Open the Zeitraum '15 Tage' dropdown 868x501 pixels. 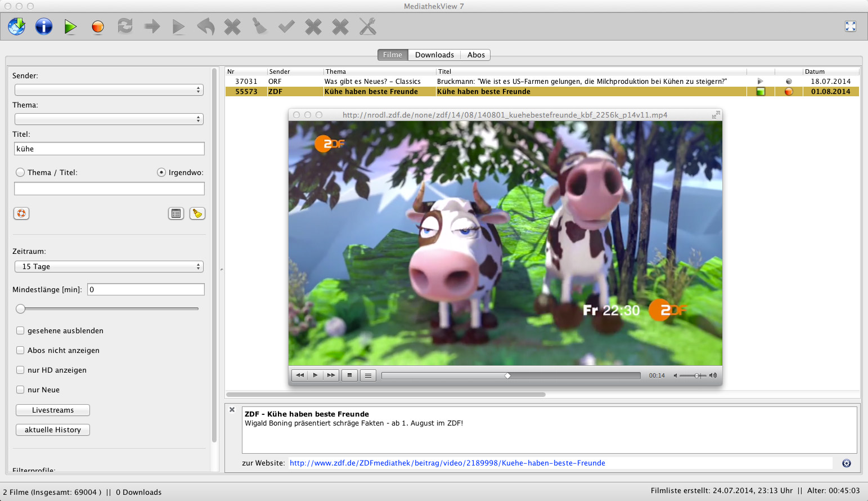(109, 267)
